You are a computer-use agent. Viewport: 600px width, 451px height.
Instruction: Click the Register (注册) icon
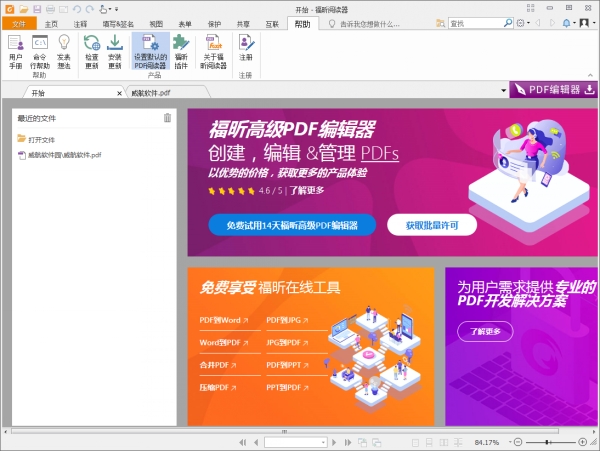click(x=246, y=48)
